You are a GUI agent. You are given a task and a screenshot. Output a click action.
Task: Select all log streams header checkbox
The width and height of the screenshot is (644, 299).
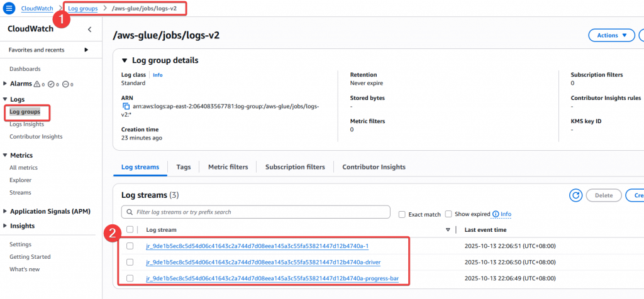click(x=130, y=230)
